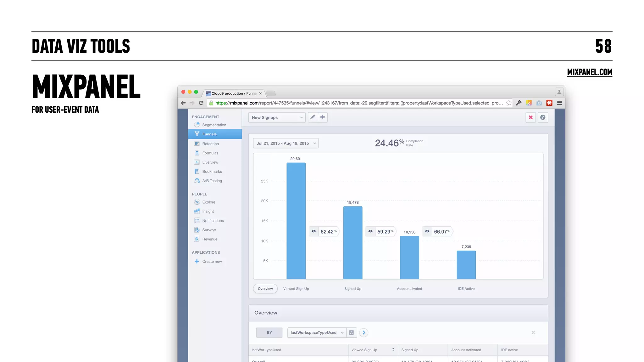Toggle eye icon beside 59.29% conversion
This screenshot has height=362, width=644.
(x=370, y=231)
